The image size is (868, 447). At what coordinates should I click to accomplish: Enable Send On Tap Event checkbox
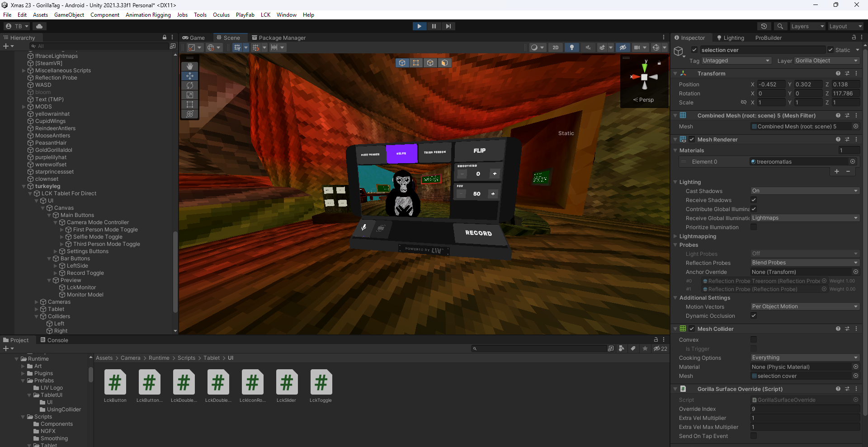754,436
